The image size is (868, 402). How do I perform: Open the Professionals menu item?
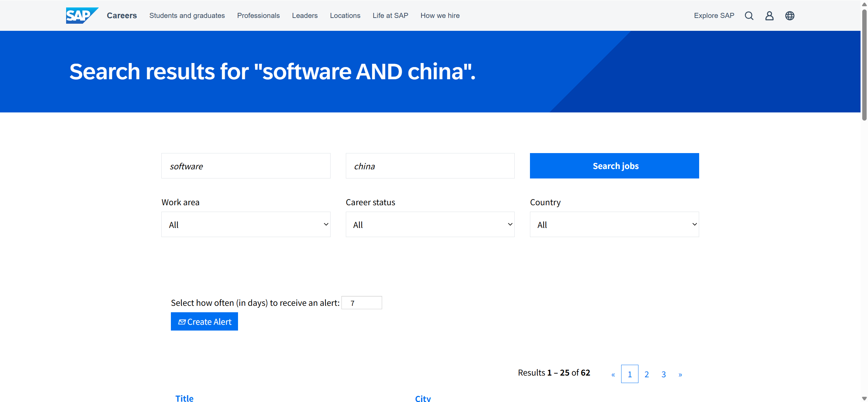click(x=258, y=16)
